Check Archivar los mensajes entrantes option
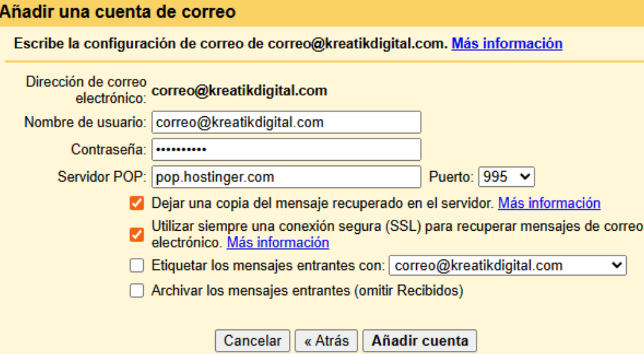 (x=137, y=290)
